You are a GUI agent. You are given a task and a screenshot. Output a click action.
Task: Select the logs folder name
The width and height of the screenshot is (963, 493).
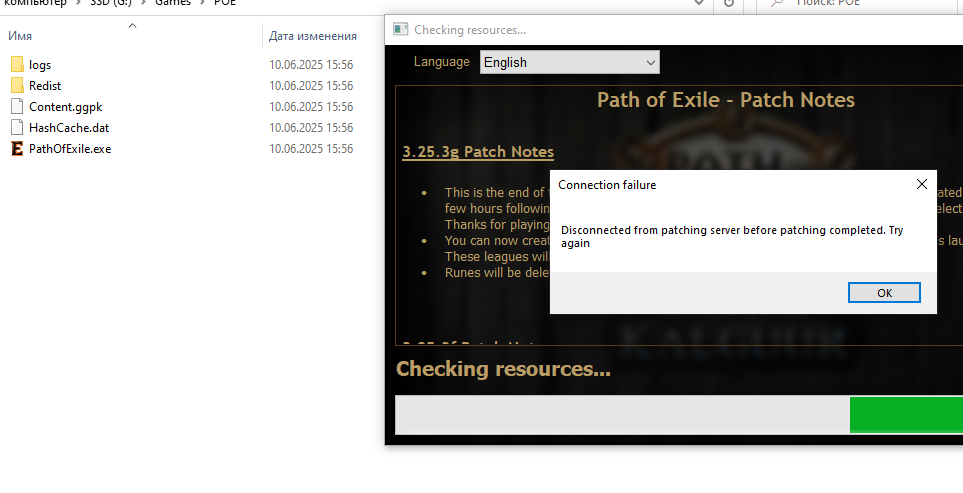(x=40, y=64)
